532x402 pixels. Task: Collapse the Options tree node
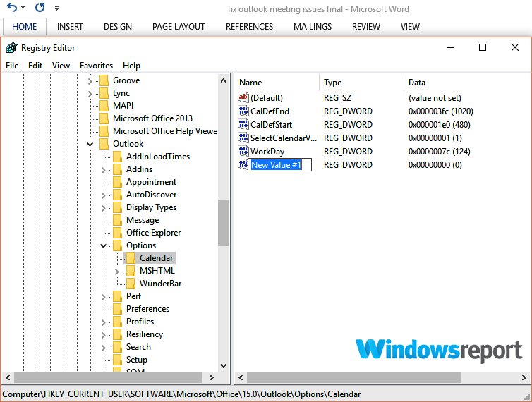[x=104, y=245]
